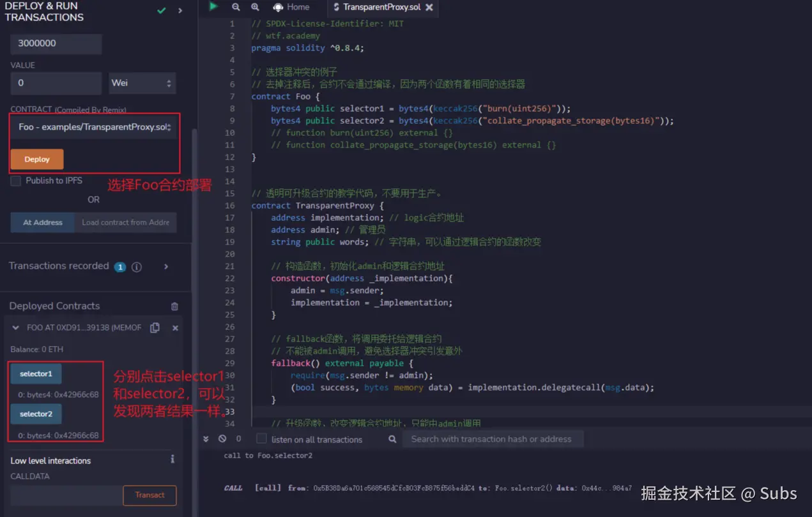Click line 'contract TransparentProxy {'
Viewport: 812px width, 517px height.
click(318, 206)
